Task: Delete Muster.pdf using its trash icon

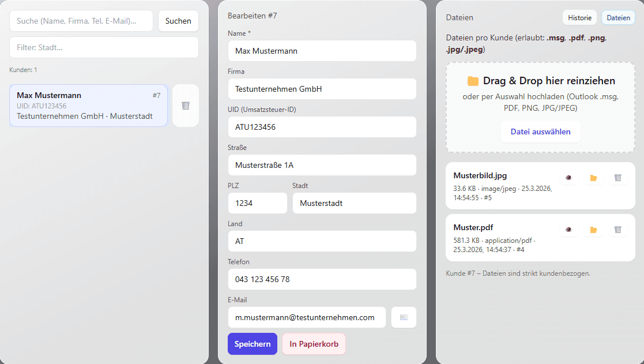Action: pyautogui.click(x=617, y=230)
